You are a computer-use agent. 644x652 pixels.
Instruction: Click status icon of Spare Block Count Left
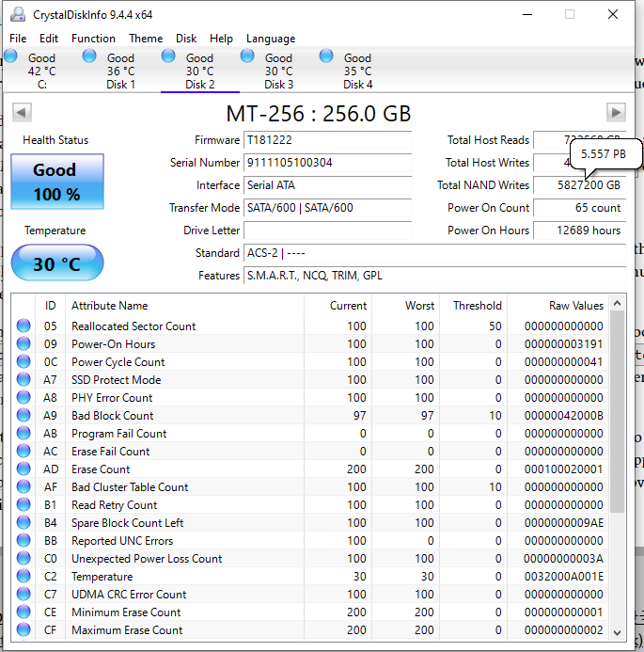pyautogui.click(x=24, y=522)
